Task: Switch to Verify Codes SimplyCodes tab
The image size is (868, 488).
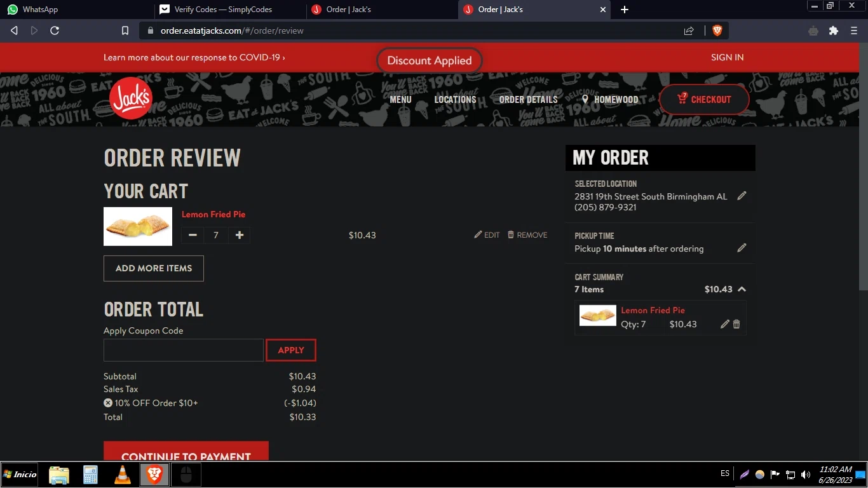Action: pos(230,10)
